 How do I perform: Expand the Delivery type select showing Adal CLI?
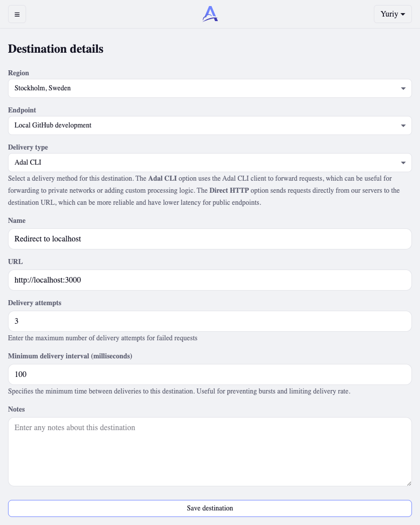210,163
